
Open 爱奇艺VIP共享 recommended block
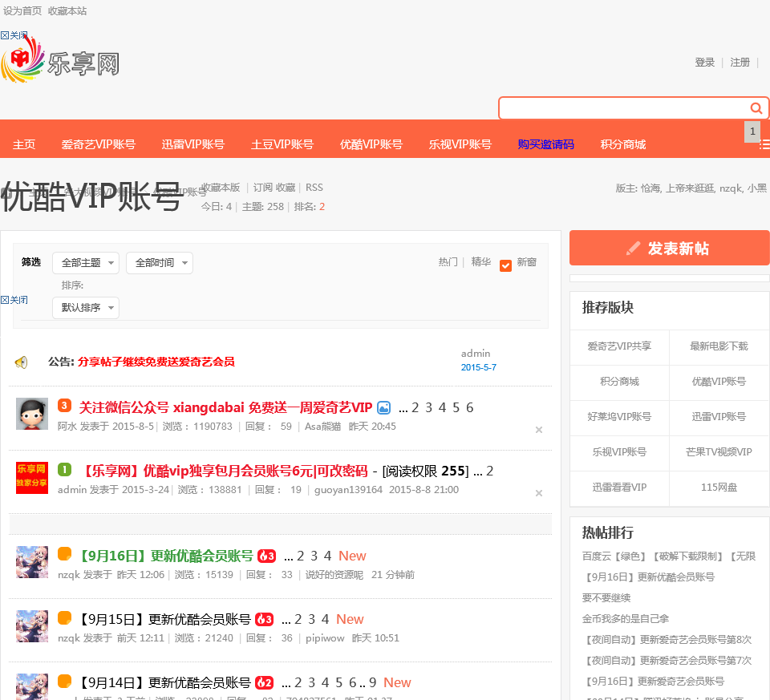point(619,346)
